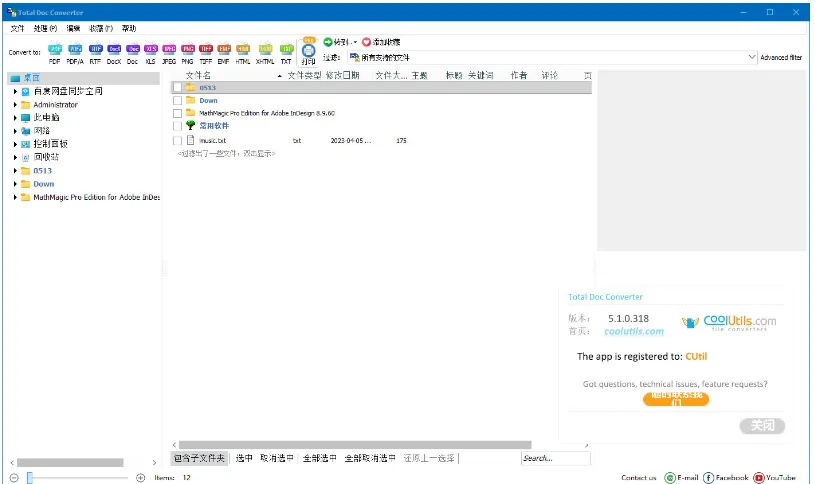
Task: Toggle the 包含子文件夹 option
Action: coord(199,458)
